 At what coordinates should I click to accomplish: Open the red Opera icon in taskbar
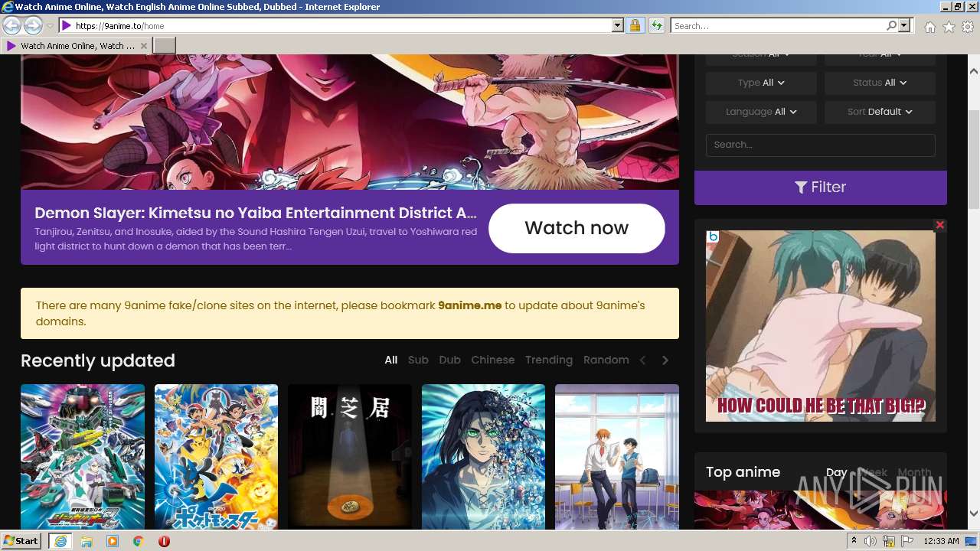point(164,541)
